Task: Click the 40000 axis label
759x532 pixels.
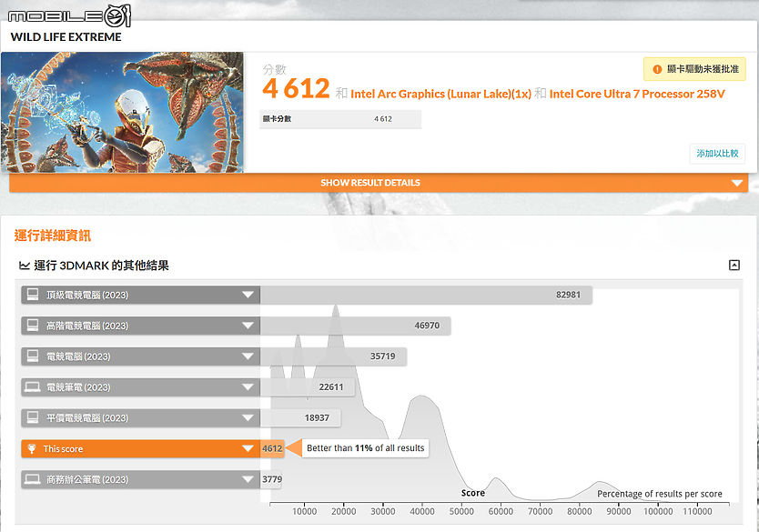Action: point(422,511)
